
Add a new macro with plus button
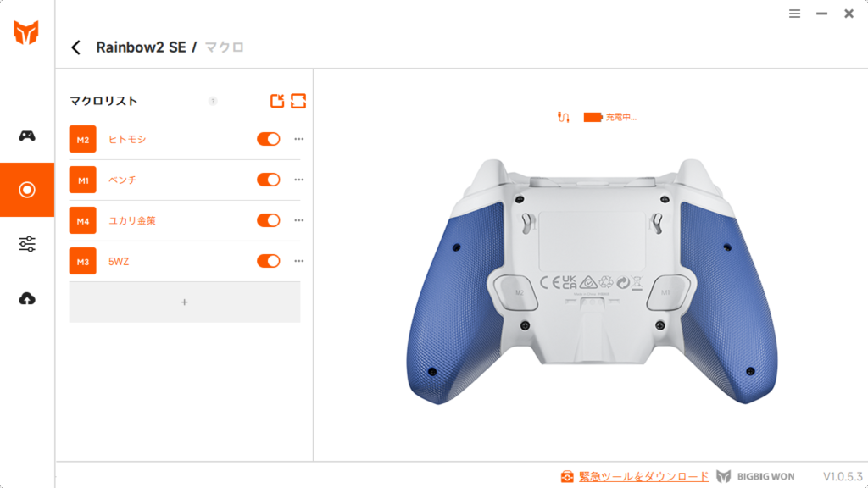184,302
